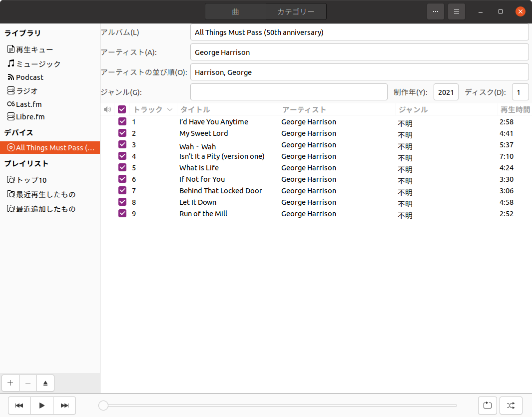Select the title Run of the Mill
The width and height of the screenshot is (532, 417).
coord(203,214)
